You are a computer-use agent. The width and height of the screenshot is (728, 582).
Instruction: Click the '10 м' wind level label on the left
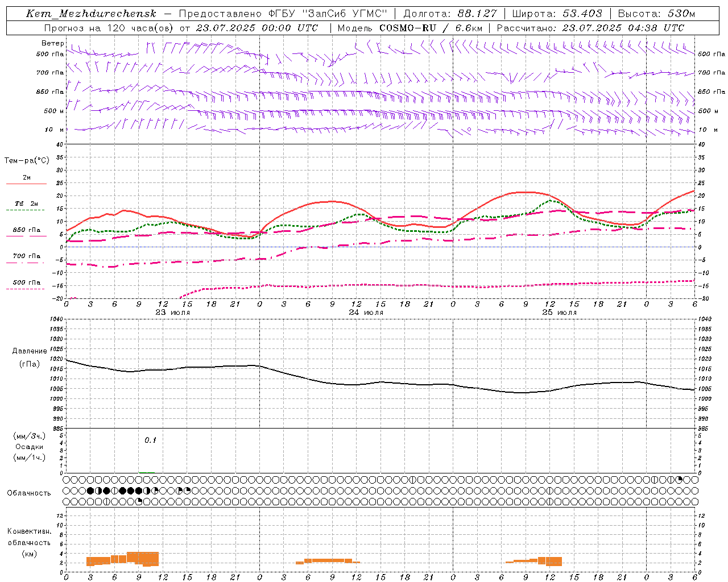click(x=55, y=130)
